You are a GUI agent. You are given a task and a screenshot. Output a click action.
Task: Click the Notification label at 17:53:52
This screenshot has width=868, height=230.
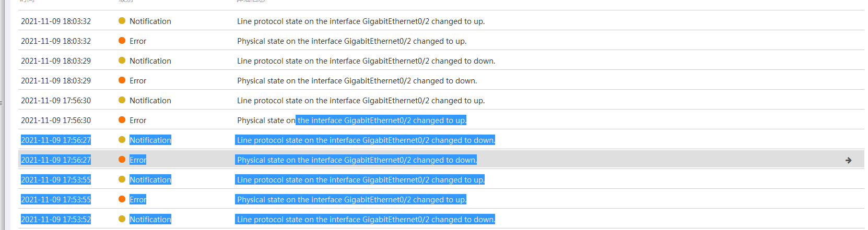pos(150,220)
